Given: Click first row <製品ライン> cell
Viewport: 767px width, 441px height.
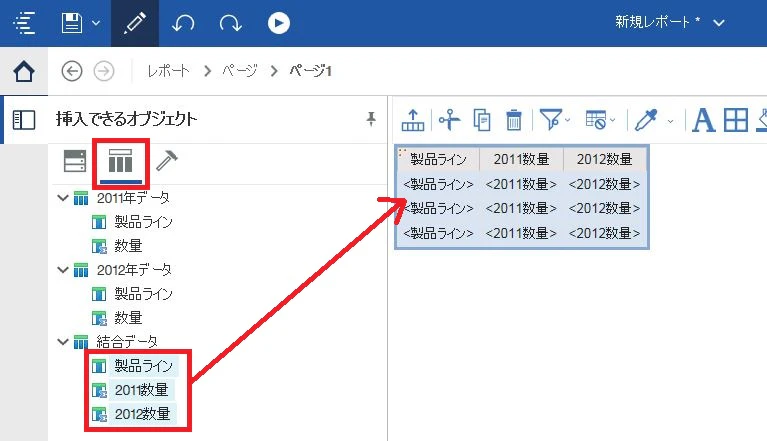Looking at the screenshot, I should click(x=438, y=184).
